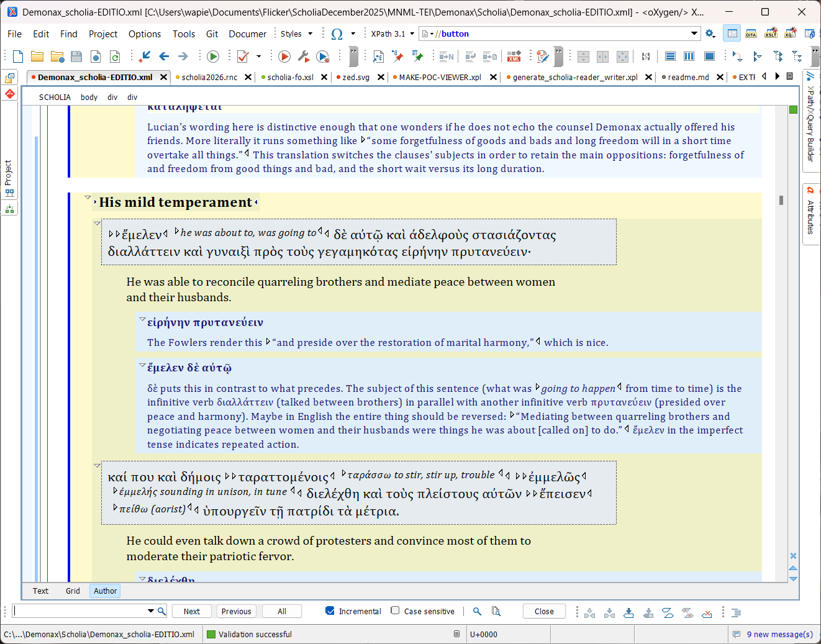Collapse the 'His mild temperament' section
Screen dimensions: 821x644
pyautogui.click(x=88, y=197)
